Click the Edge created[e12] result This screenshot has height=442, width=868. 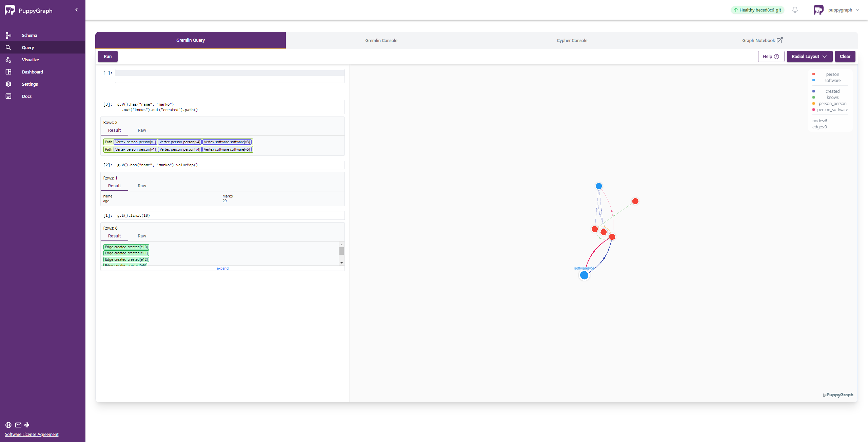[x=126, y=259]
